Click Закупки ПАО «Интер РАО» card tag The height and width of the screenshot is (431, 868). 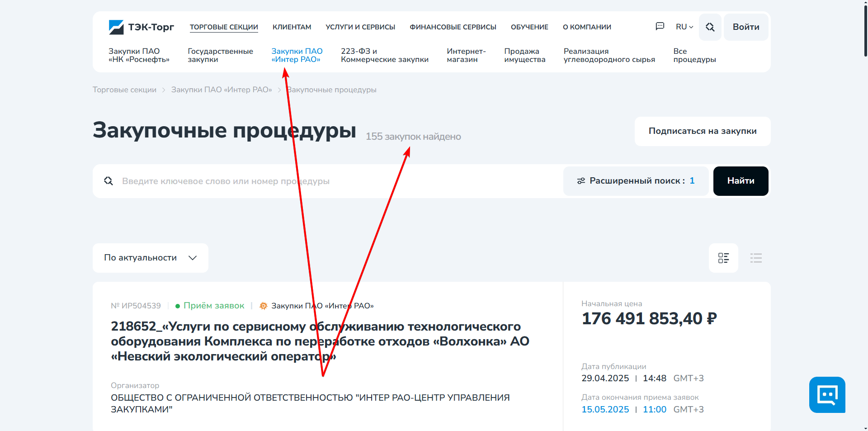click(322, 306)
